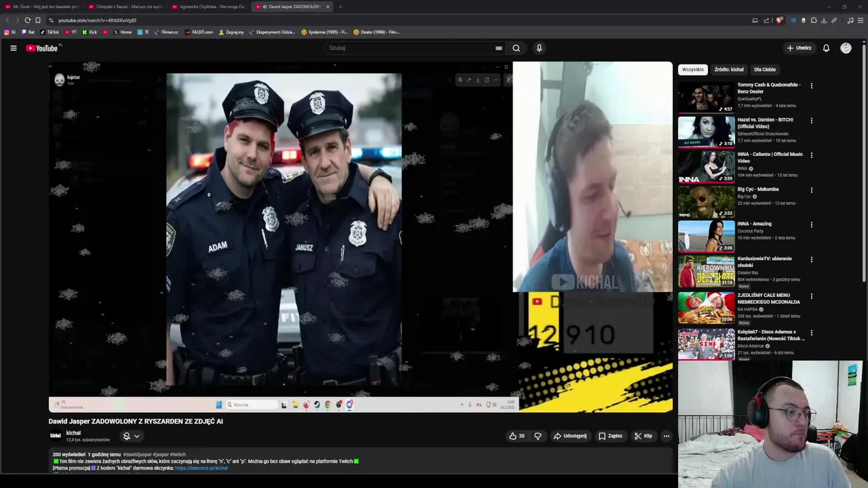Open options menu for Kolęda67 video
868x488 pixels.
[811, 333]
